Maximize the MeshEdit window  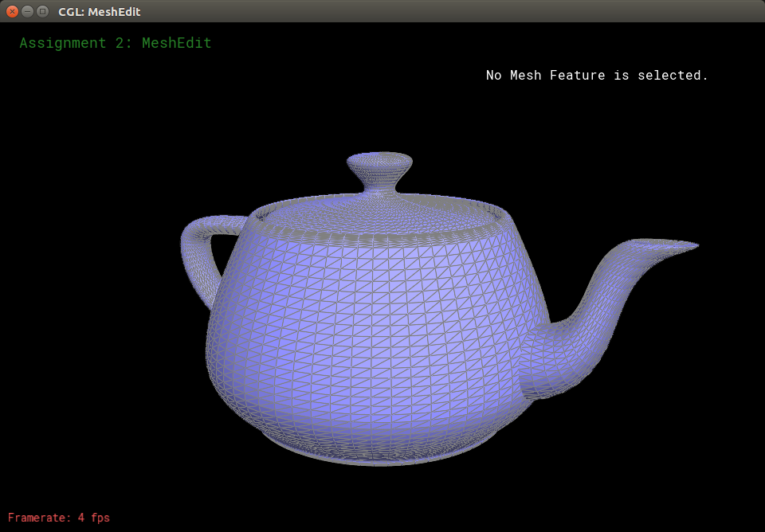[42, 12]
